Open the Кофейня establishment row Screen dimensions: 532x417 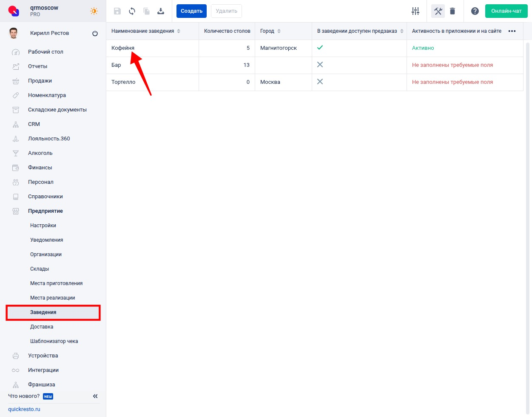click(x=123, y=48)
